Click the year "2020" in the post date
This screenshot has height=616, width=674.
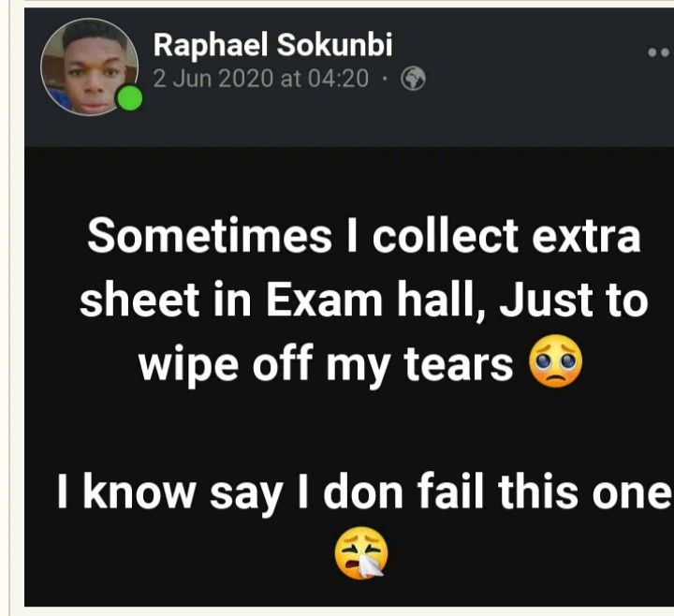pos(245,79)
